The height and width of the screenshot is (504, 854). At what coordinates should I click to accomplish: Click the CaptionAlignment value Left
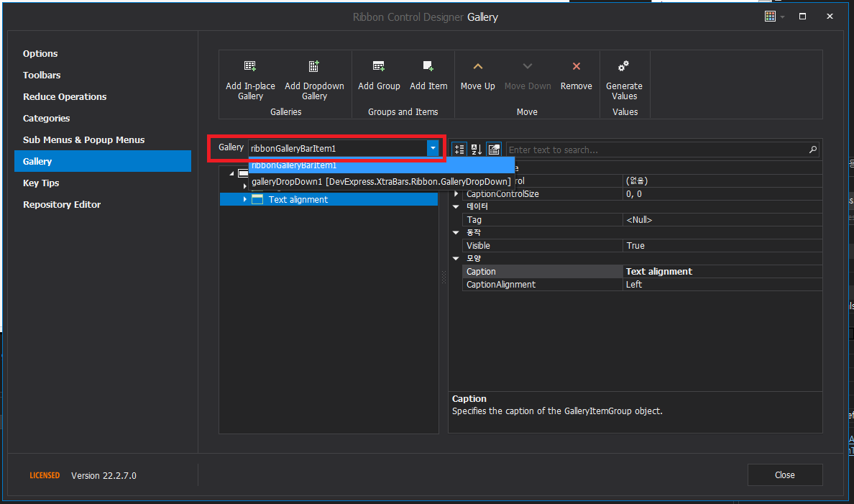(722, 285)
